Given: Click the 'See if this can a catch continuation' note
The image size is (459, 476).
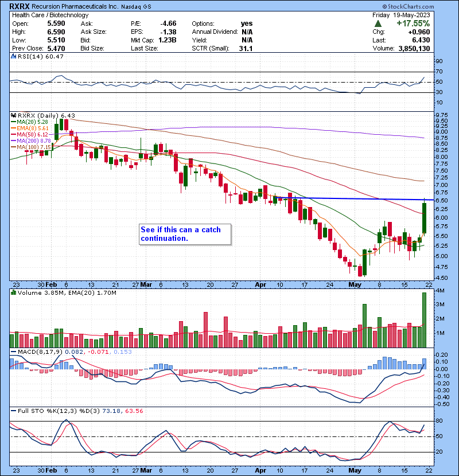Looking at the screenshot, I should 185,234.
